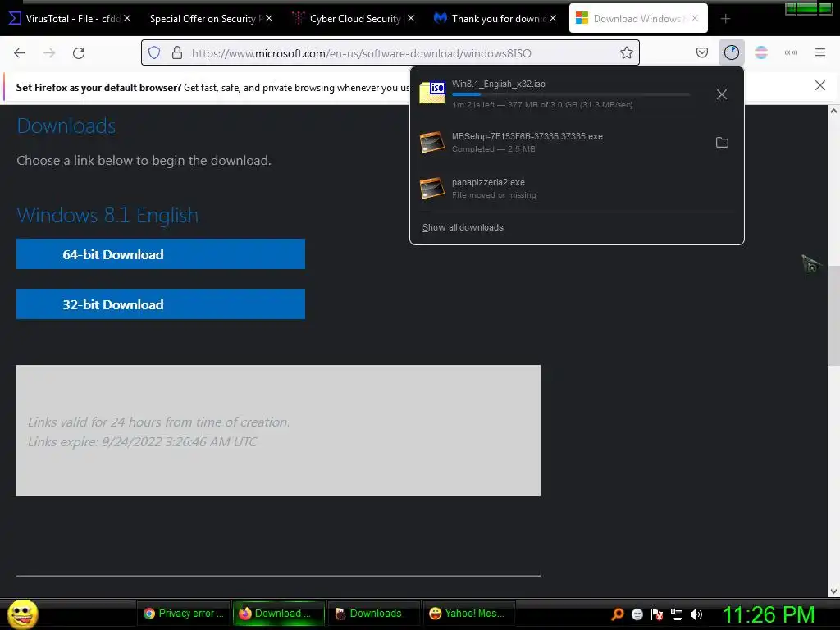Click the Downloads page heading
This screenshot has width=840, height=630.
pyautogui.click(x=66, y=126)
